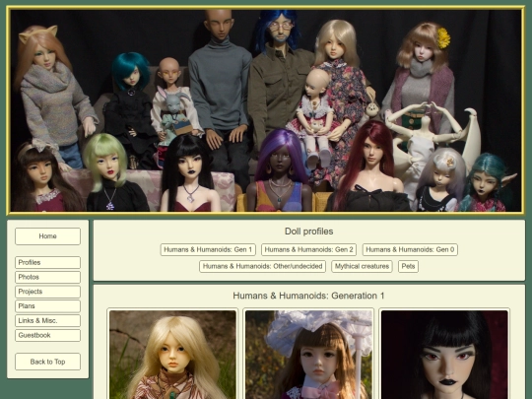The height and width of the screenshot is (399, 532).
Task: Open the white-bonnet doll profile thumbnail
Action: [x=308, y=355]
